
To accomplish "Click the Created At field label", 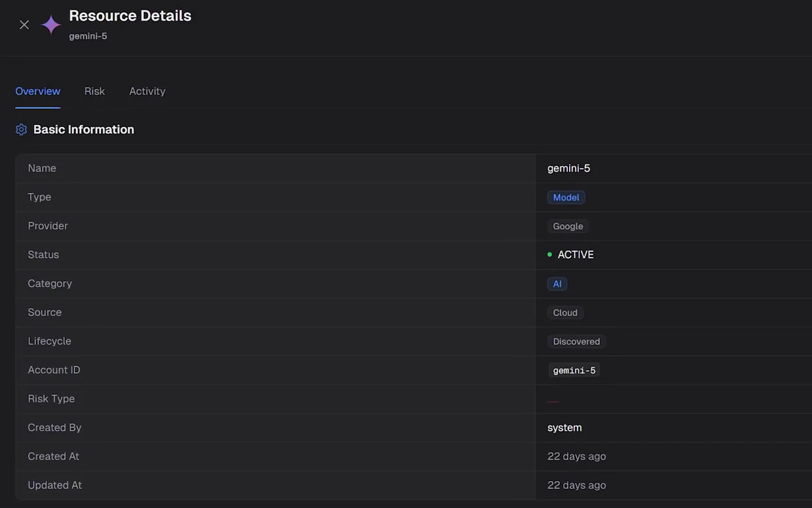I will pos(53,457).
